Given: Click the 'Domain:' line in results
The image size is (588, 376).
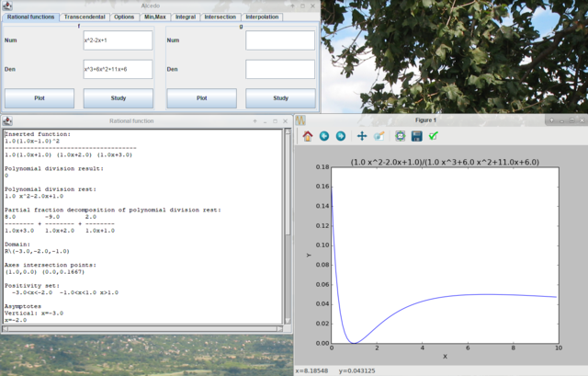Looking at the screenshot, I should 17,245.
